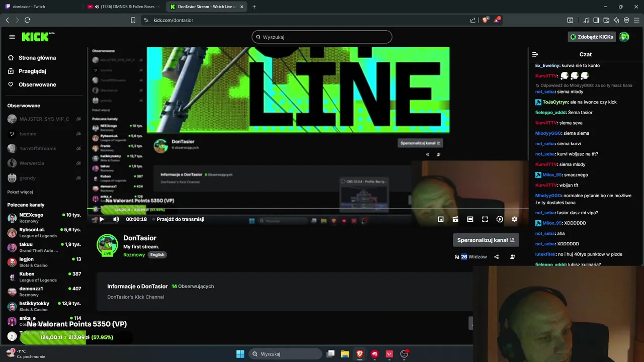This screenshot has width=644, height=362.
Task: Open Brave browser main menu
Action: [x=636, y=20]
